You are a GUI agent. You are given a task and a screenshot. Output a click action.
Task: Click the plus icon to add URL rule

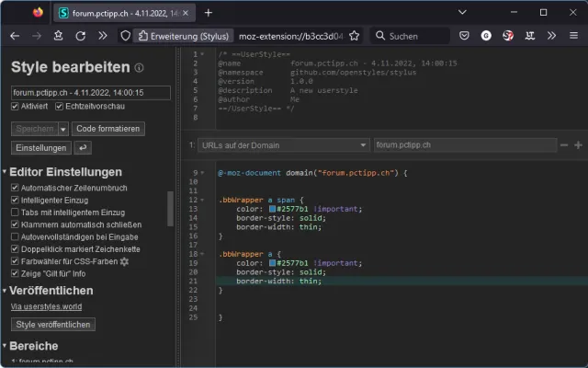578,145
